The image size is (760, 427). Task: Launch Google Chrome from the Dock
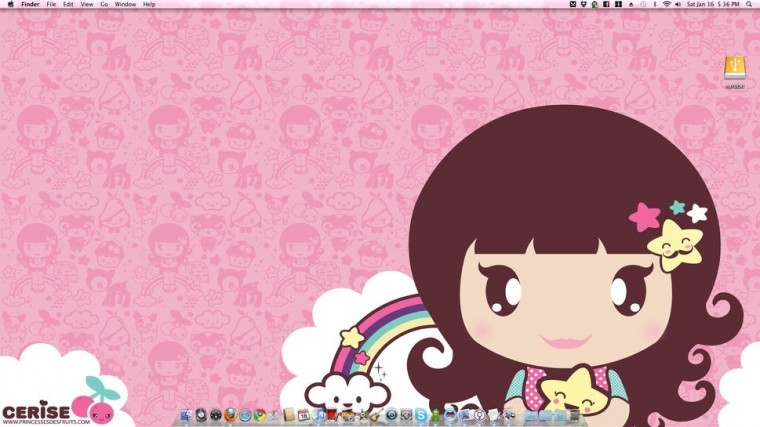pos(260,415)
